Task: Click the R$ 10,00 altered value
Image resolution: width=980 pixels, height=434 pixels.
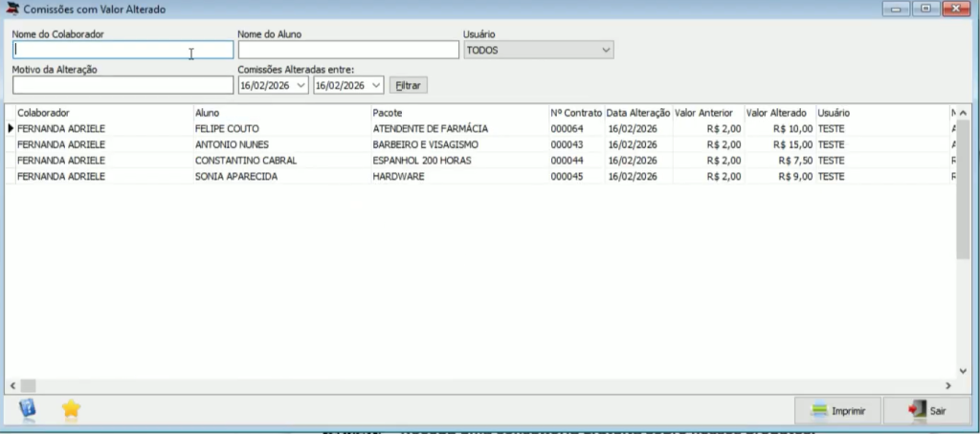Action: click(792, 129)
